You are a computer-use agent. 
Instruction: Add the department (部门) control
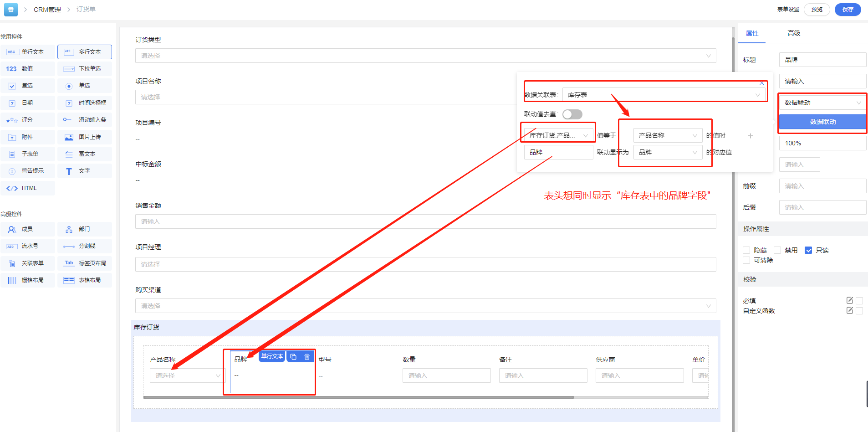tap(85, 229)
